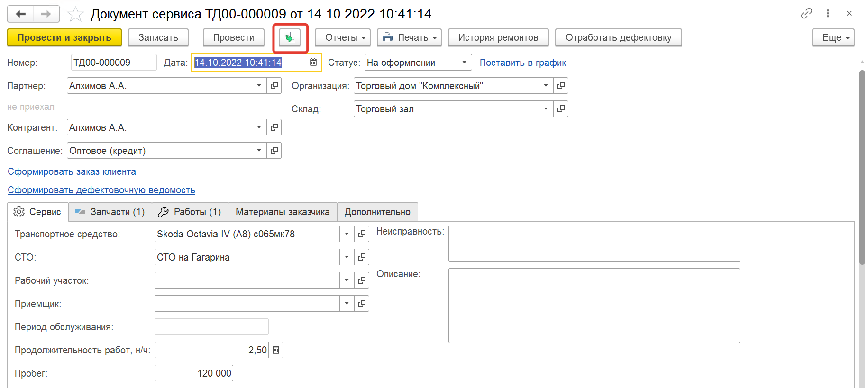
Task: Expand the Партнер dropdown list
Action: tap(259, 86)
